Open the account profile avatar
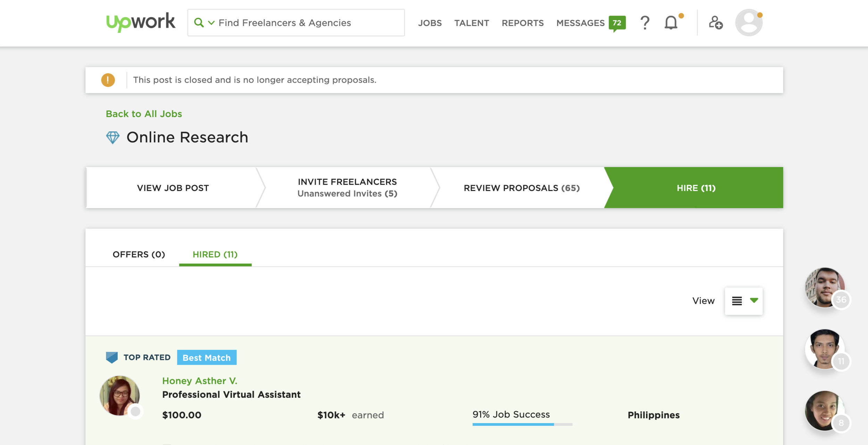868x445 pixels. click(749, 23)
